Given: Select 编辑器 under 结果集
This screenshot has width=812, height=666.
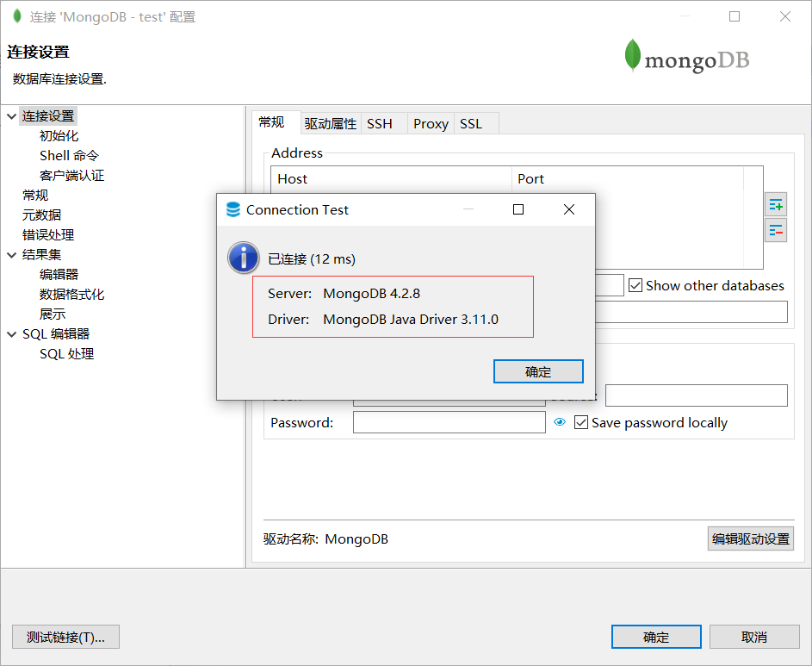Looking at the screenshot, I should [59, 275].
